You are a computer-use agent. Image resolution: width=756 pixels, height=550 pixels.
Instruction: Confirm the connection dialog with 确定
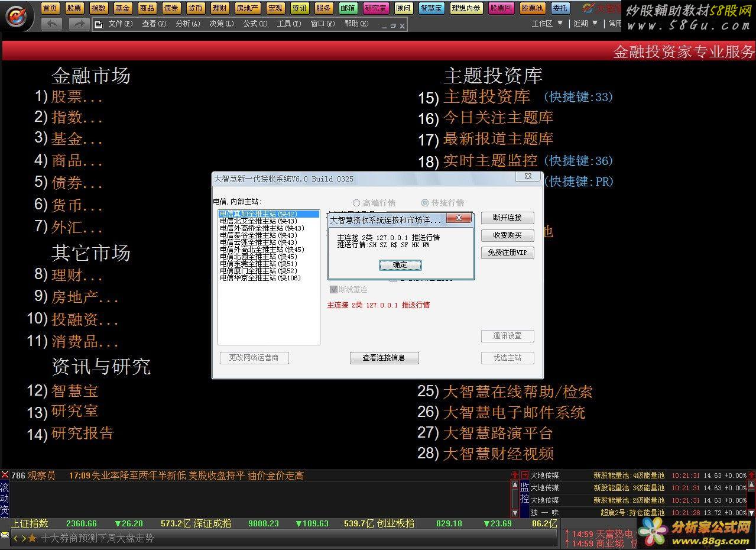tap(400, 265)
